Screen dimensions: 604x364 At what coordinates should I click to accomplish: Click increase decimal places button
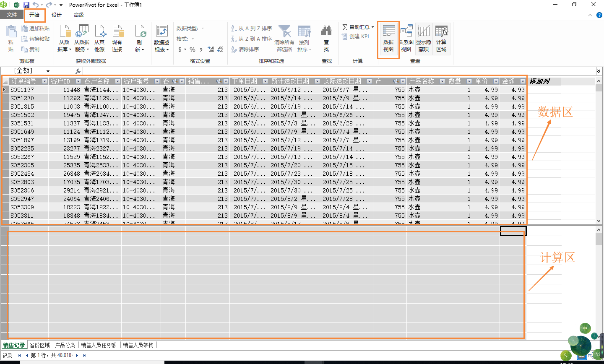pyautogui.click(x=211, y=49)
